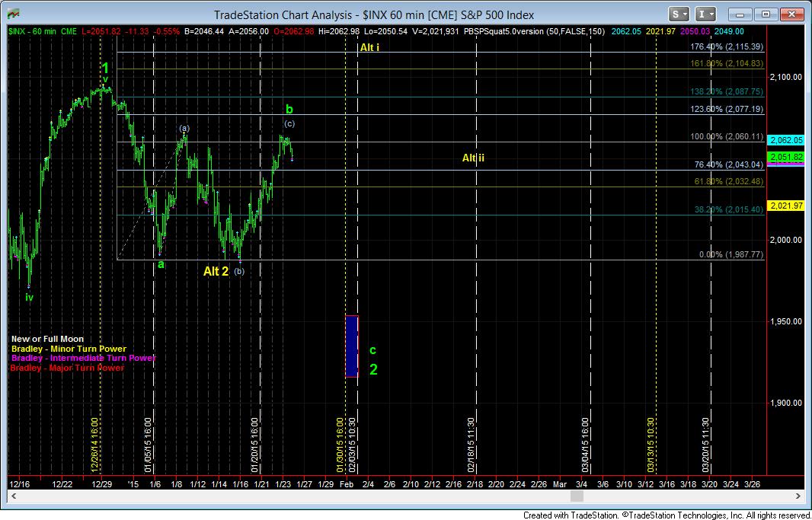The width and height of the screenshot is (812, 520).
Task: Click 'Bradley - Intermediate Turn Power' legend text
Action: (x=84, y=358)
